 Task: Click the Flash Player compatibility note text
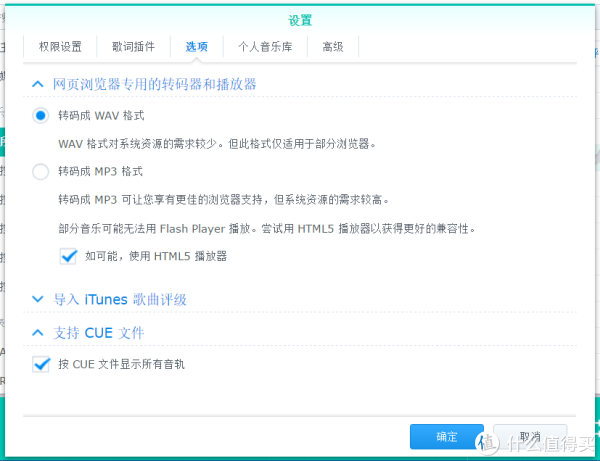click(266, 228)
